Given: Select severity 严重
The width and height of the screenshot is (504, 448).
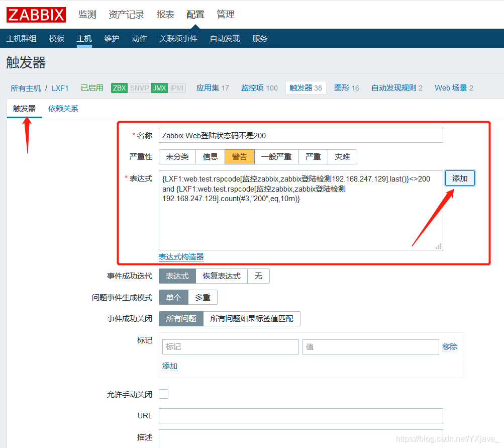Looking at the screenshot, I should tap(313, 156).
